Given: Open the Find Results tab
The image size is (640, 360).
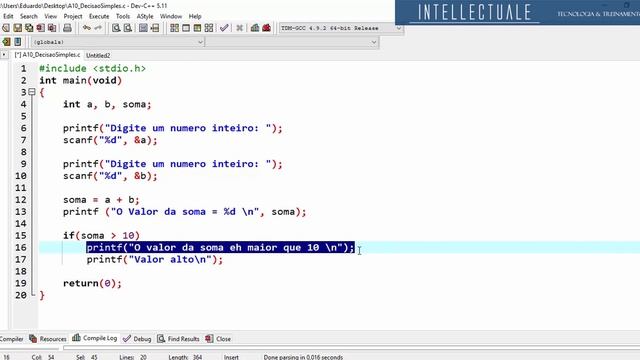Looking at the screenshot, I should coord(178,339).
